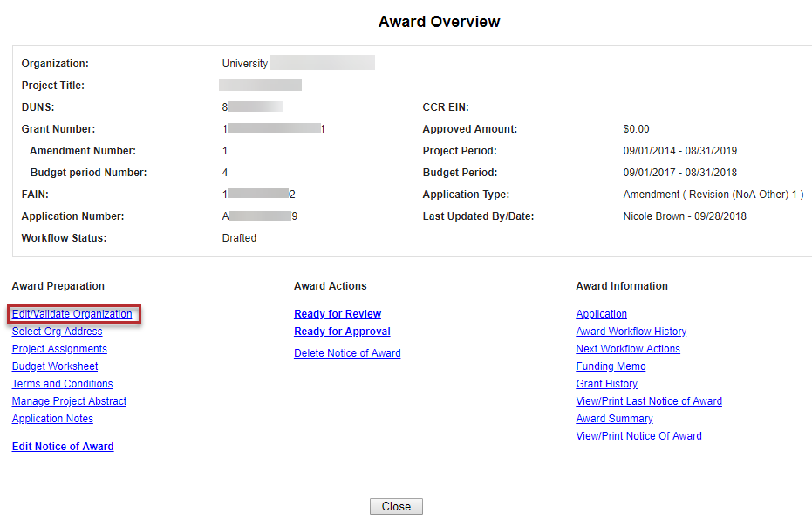The height and width of the screenshot is (520, 812).
Task: Open View/Print Last Notice of Award
Action: tap(649, 401)
